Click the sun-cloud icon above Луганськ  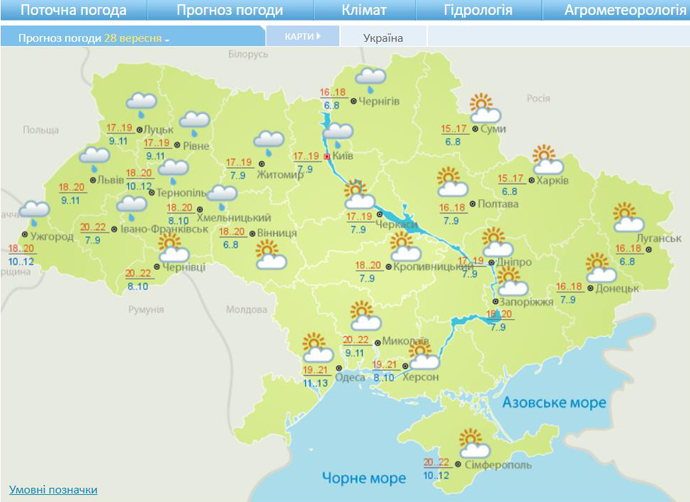tap(626, 215)
